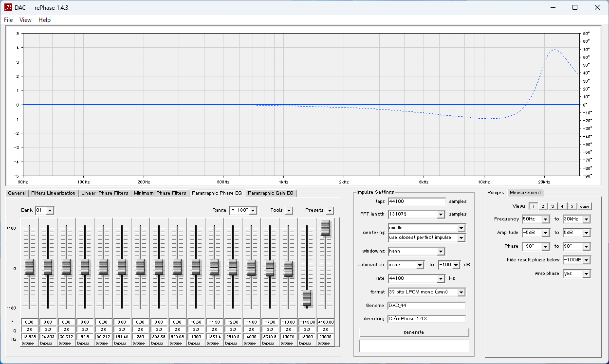Screen dimensions: 609x364
Task: Toggle bypass for the 1000 Hz band
Action: (x=196, y=343)
